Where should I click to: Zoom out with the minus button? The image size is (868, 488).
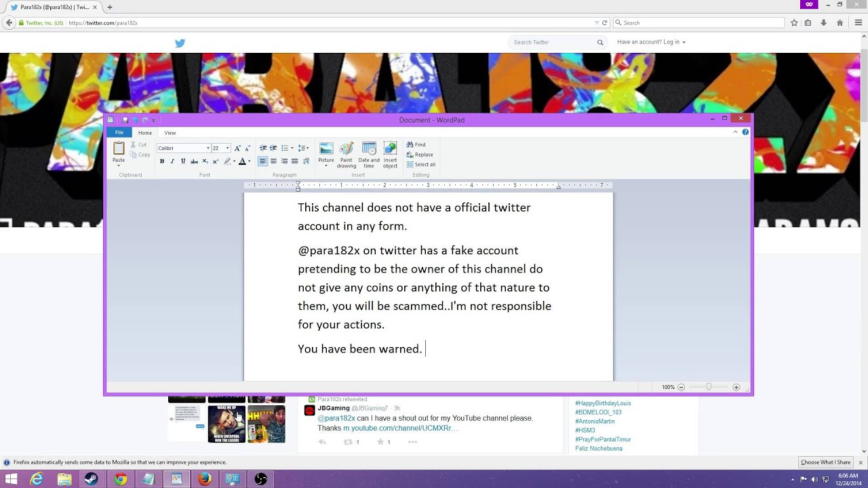(682, 387)
